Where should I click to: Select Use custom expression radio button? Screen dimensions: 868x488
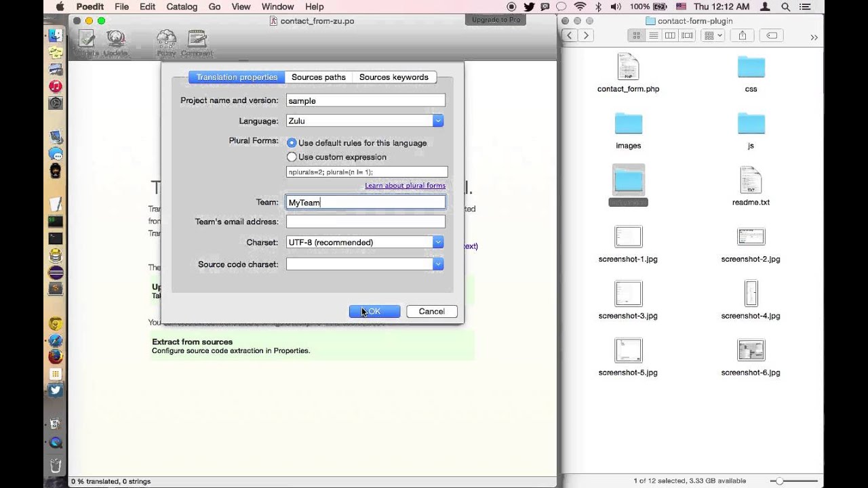tap(292, 157)
